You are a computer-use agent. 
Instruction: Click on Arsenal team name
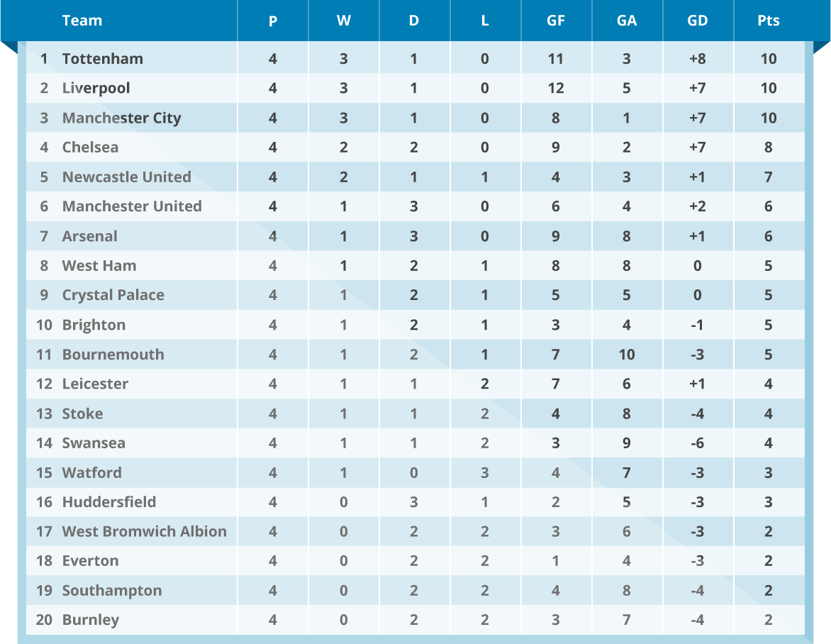(x=89, y=236)
